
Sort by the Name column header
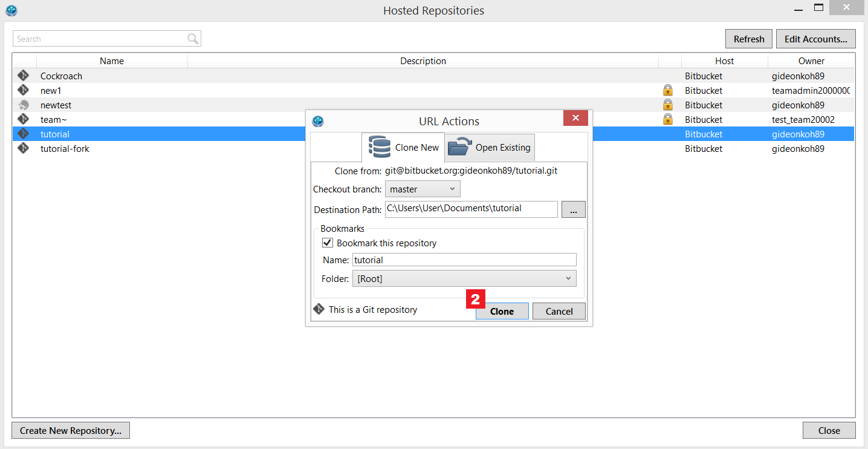tap(112, 61)
